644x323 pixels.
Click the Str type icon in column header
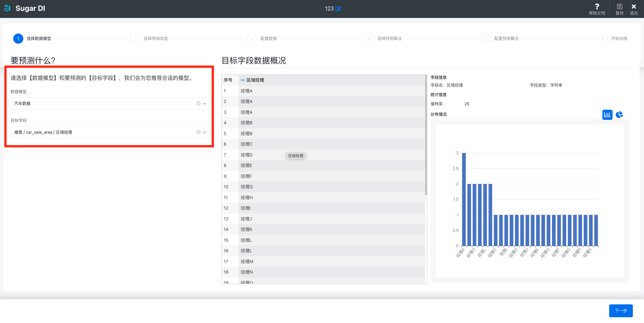(243, 80)
